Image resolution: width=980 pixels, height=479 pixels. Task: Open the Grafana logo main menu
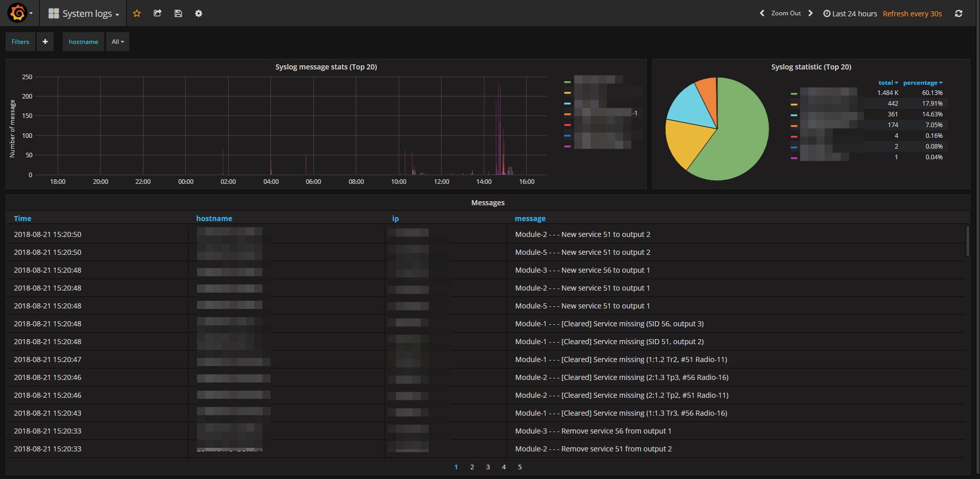coord(18,13)
